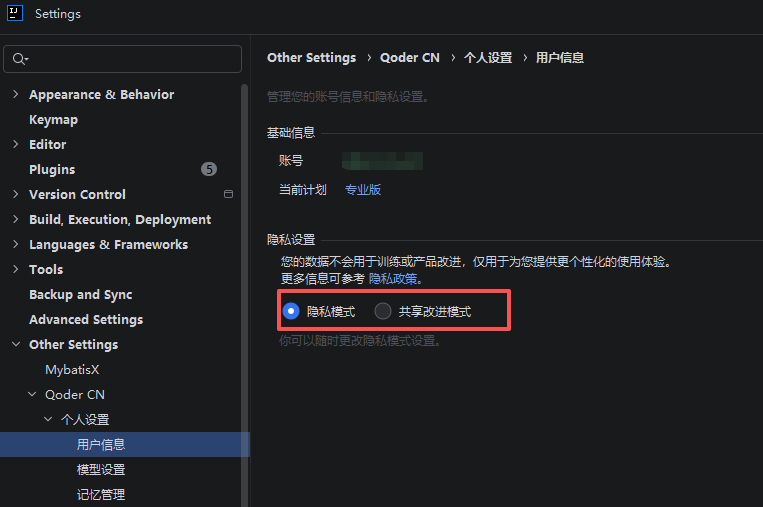Image resolution: width=763 pixels, height=507 pixels.
Task: Expand Languages & Frameworks node
Action: pos(16,244)
